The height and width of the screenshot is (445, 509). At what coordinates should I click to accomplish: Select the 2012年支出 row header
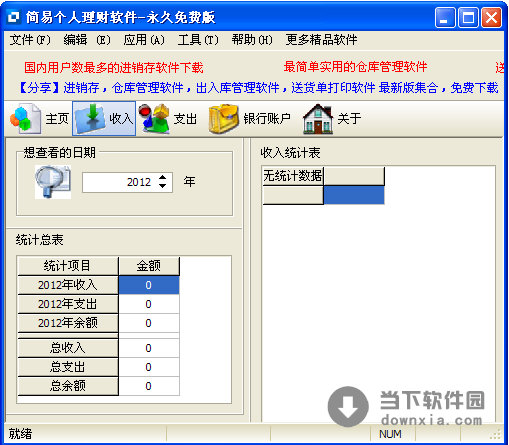tap(68, 304)
